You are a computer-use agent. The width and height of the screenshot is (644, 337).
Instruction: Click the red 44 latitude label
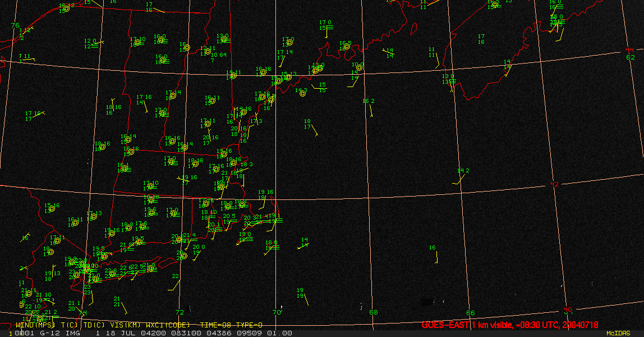pos(629,50)
